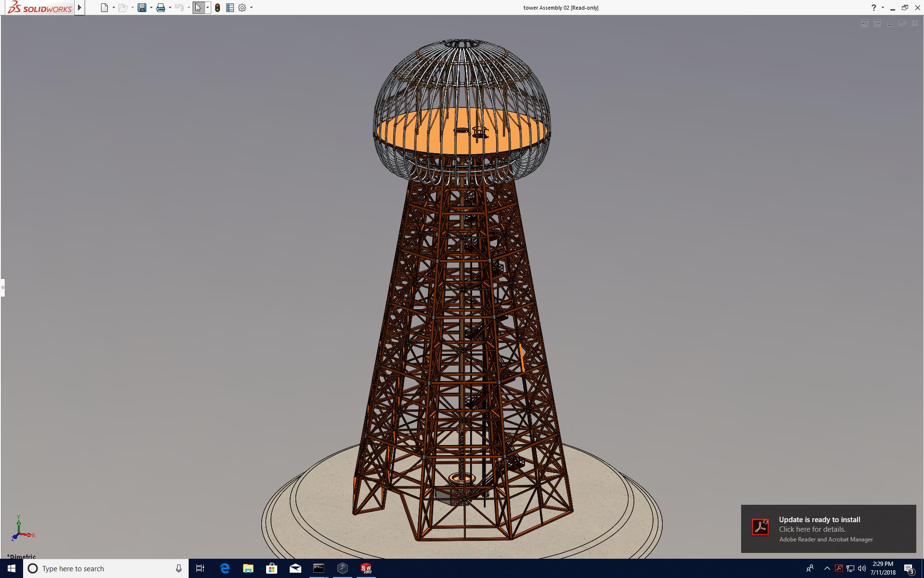This screenshot has width=924, height=578.
Task: Click the Rebuild traffic light icon
Action: pos(218,8)
